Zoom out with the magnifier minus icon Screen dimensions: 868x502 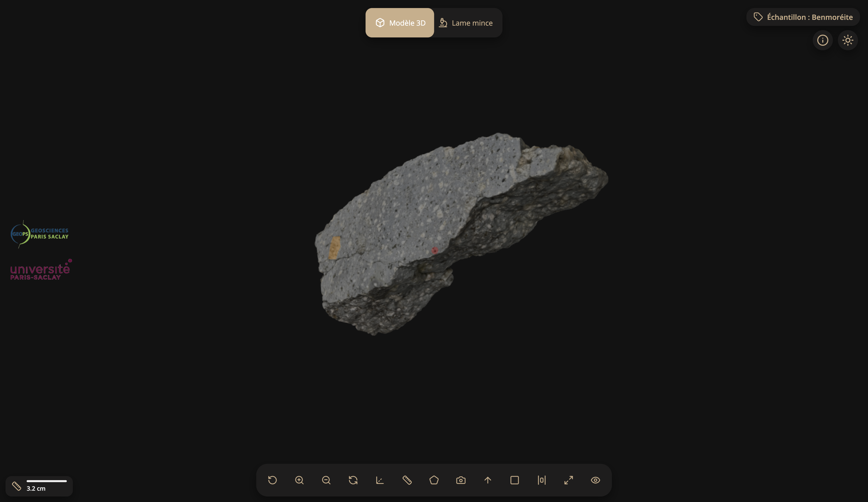coord(326,480)
